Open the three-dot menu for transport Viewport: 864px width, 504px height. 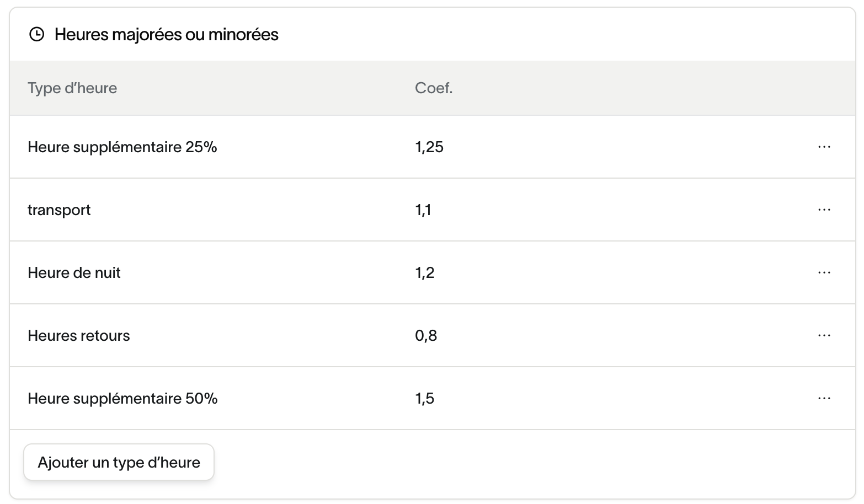point(824,210)
